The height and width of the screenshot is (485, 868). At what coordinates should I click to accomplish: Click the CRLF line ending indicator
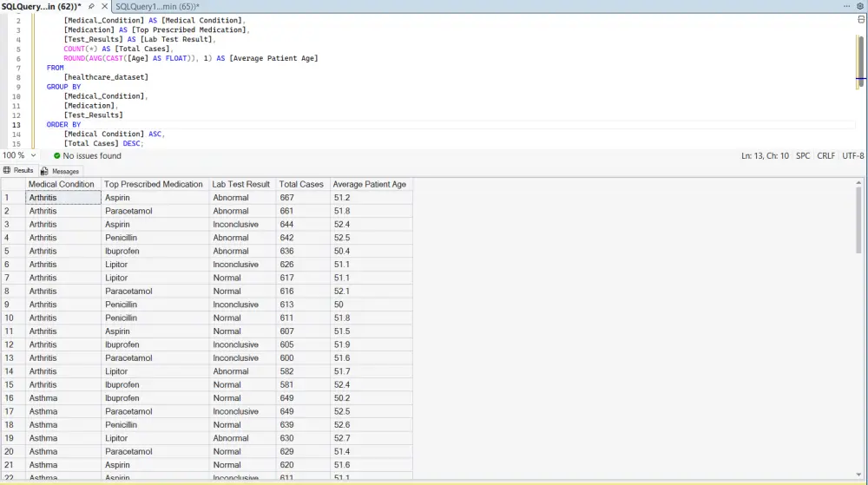[826, 156]
